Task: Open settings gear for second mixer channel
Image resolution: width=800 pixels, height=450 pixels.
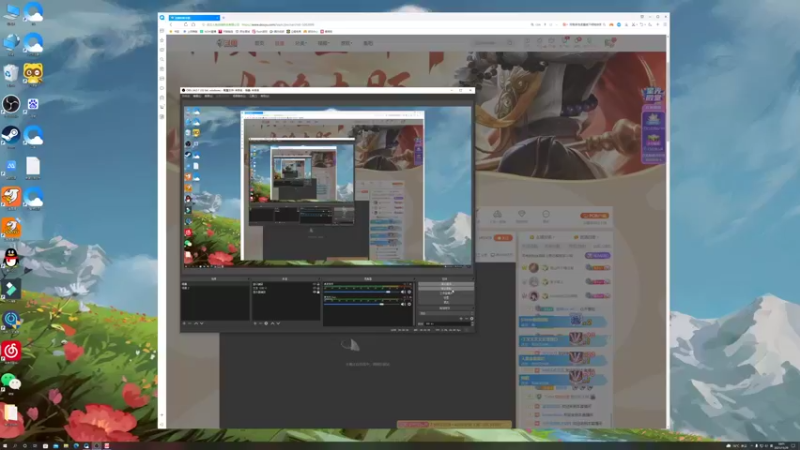Action: [409, 304]
